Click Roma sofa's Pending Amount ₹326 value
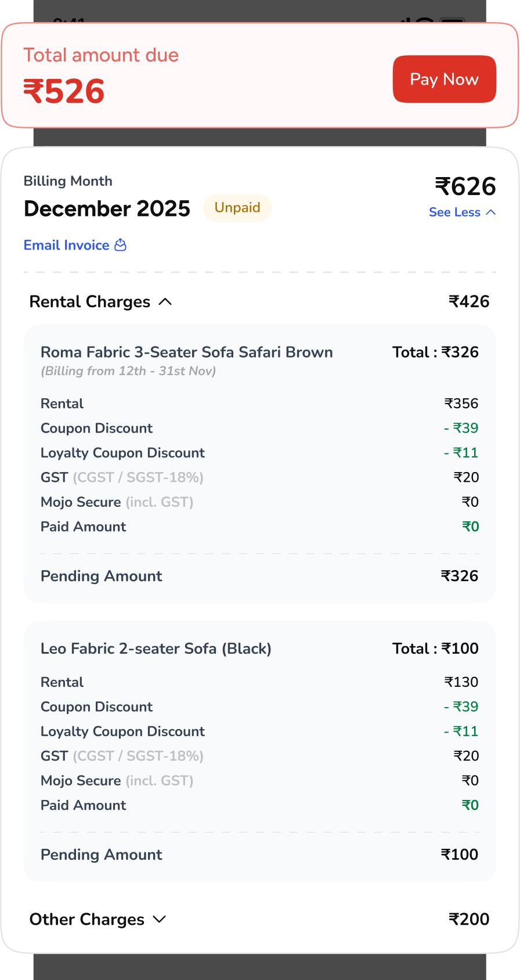 click(x=459, y=576)
